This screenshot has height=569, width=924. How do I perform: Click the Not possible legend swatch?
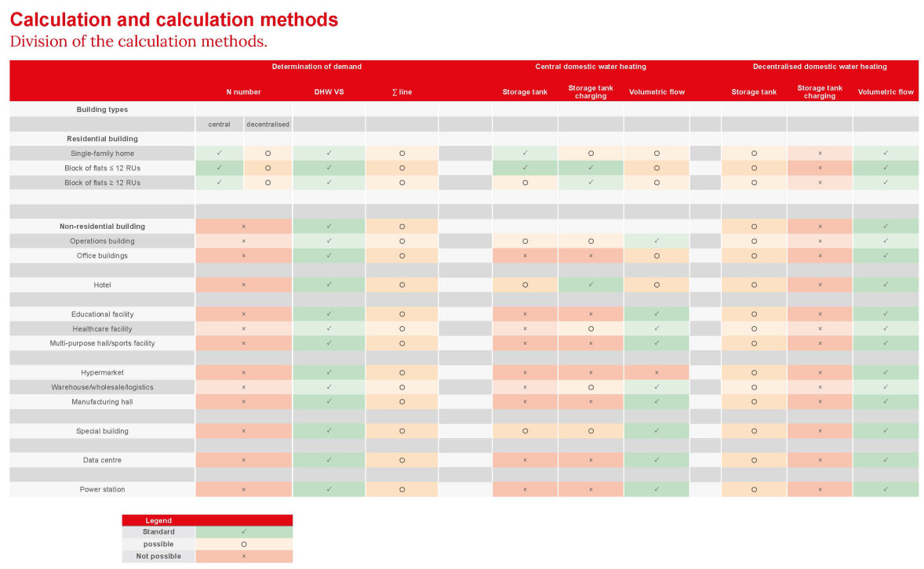tap(243, 556)
